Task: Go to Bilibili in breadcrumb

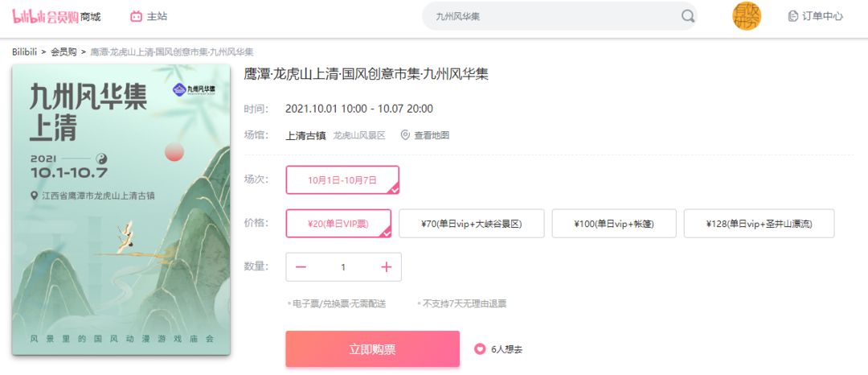Action: pyautogui.click(x=24, y=52)
